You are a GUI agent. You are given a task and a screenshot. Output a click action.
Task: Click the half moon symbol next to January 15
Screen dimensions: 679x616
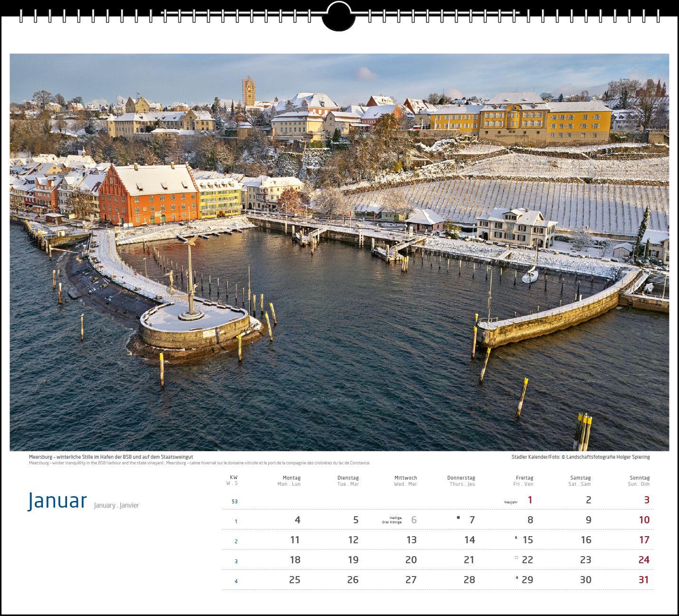point(516,537)
